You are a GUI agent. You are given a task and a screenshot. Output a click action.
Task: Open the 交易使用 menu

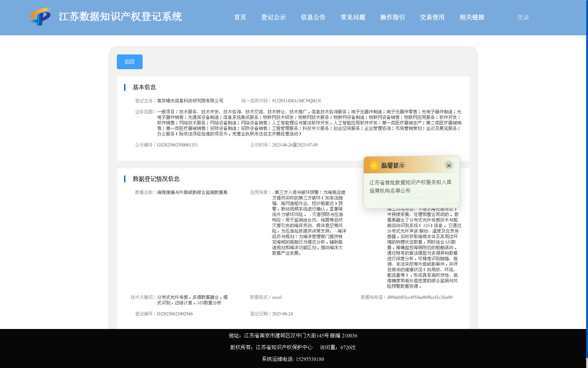point(432,17)
